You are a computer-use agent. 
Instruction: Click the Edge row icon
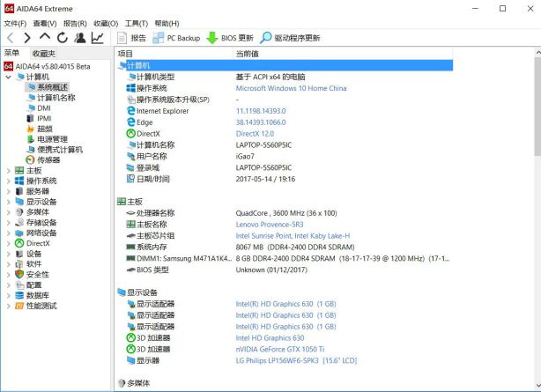[130, 122]
